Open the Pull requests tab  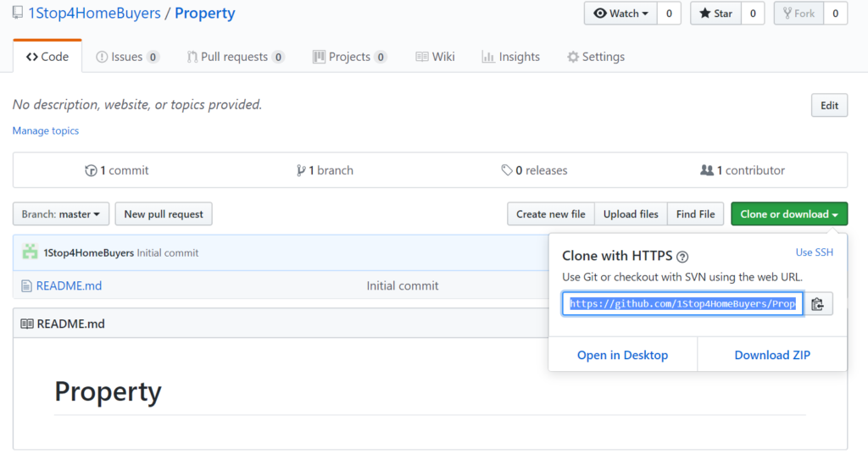click(236, 57)
